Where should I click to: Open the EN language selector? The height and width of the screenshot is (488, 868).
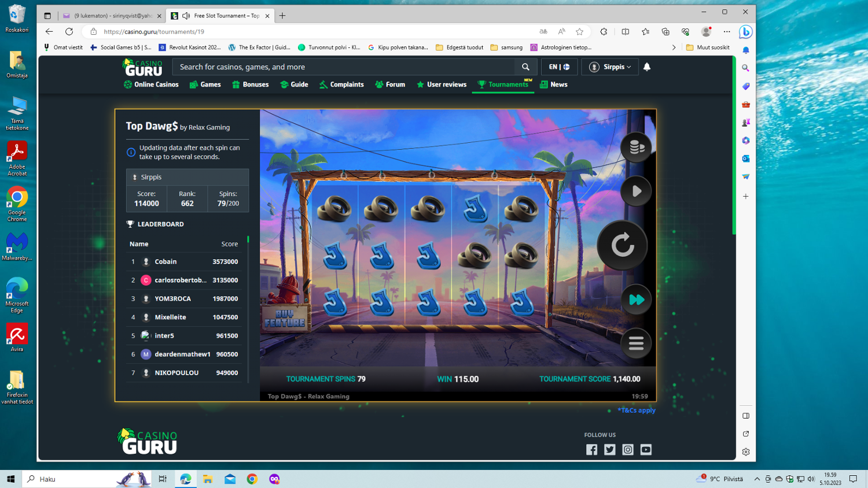[x=559, y=67]
